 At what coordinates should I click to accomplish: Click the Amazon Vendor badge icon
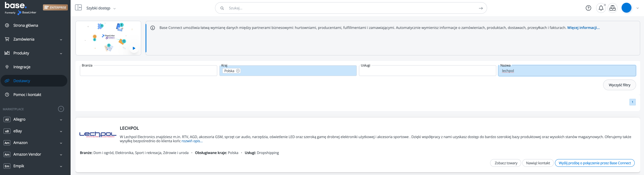[x=7, y=154]
